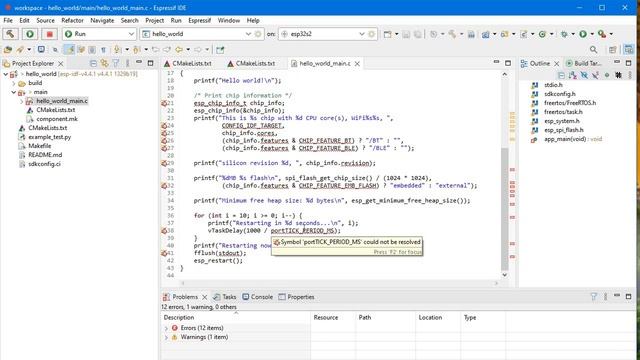The image size is (640, 360).
Task: Collapse the main folder
Action: [x=13, y=92]
